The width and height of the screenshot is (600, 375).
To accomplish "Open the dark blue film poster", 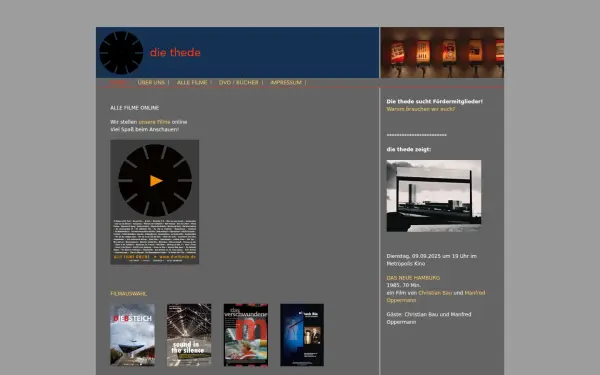I will (x=302, y=335).
